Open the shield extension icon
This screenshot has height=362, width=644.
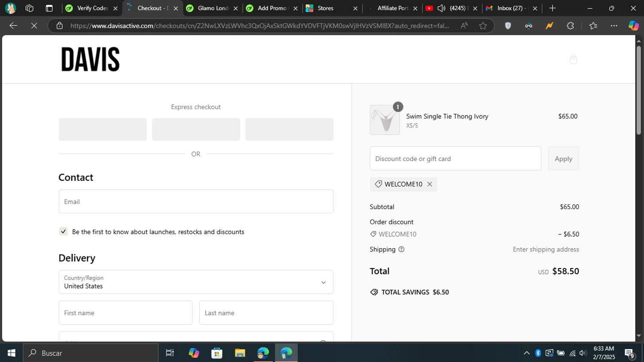click(508, 26)
